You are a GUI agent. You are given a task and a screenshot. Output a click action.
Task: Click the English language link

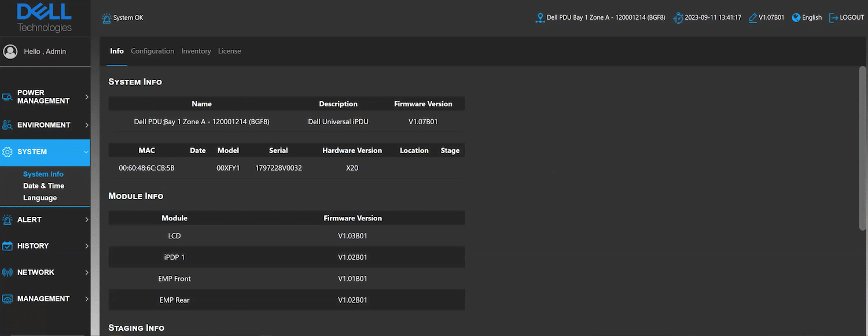pyautogui.click(x=812, y=18)
